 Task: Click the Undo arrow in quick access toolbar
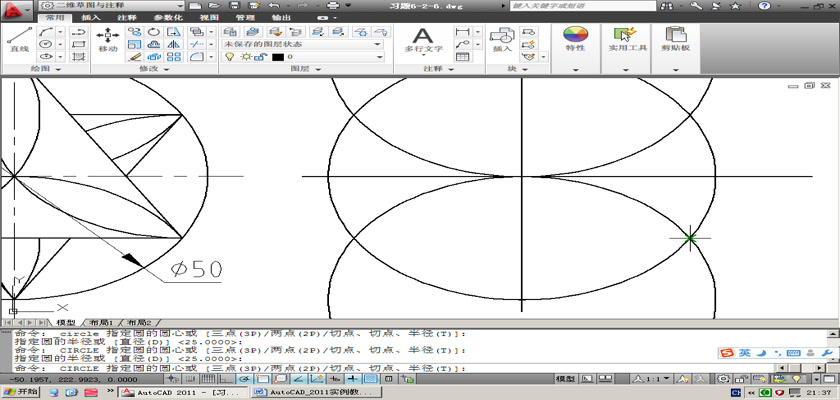coord(274,5)
